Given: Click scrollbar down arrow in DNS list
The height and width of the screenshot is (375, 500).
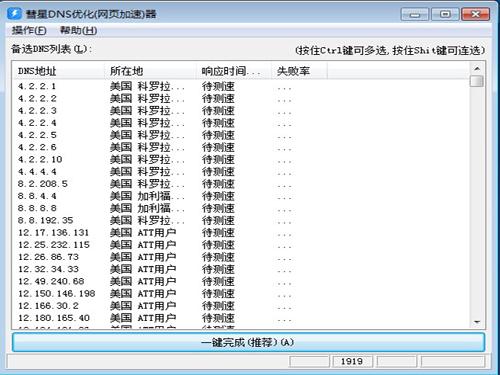Looking at the screenshot, I should point(477,322).
